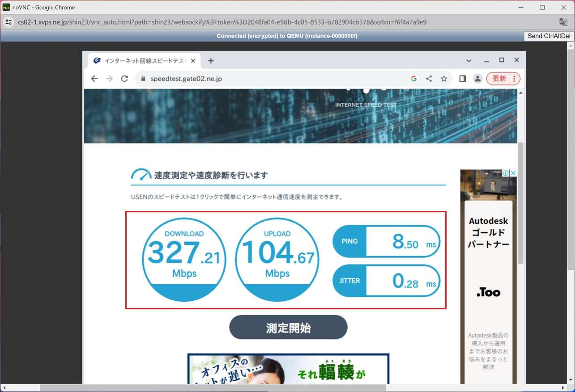
Task: Open the profile avatar menu
Action: point(477,79)
